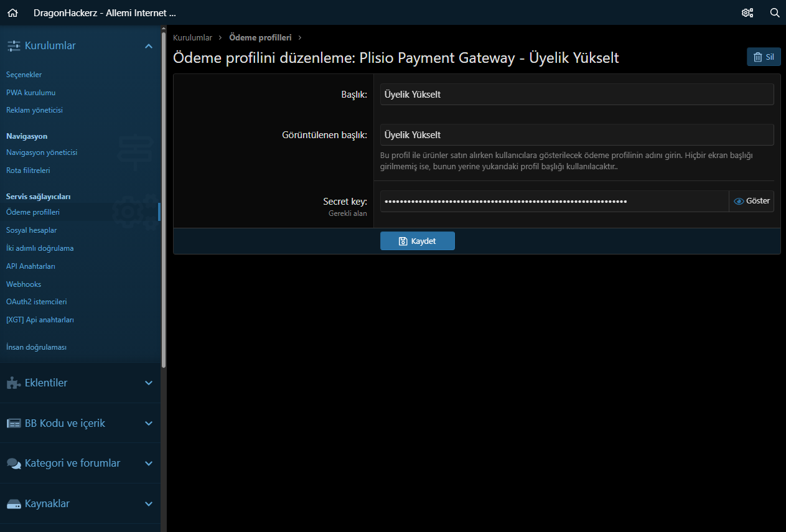The height and width of the screenshot is (532, 786).
Task: Click the Kaynaklar drive icon
Action: point(14,504)
